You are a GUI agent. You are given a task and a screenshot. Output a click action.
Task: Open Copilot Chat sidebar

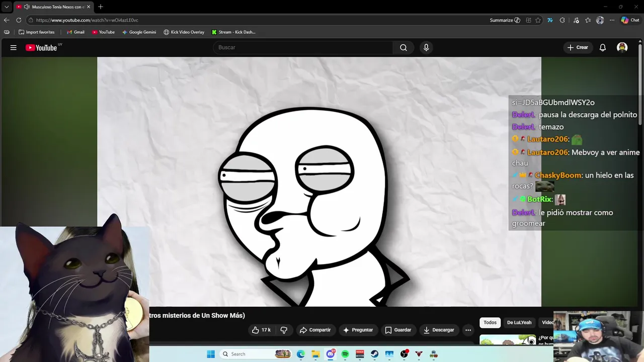(630, 20)
